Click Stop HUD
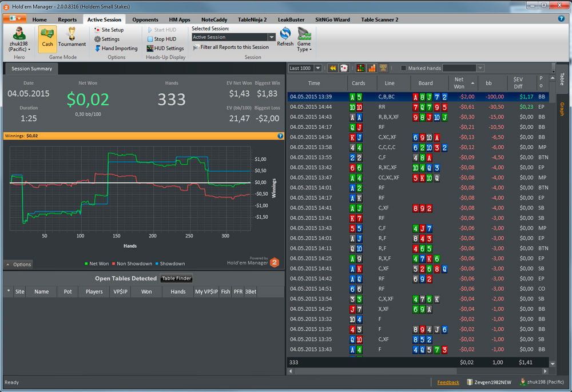 pos(162,39)
